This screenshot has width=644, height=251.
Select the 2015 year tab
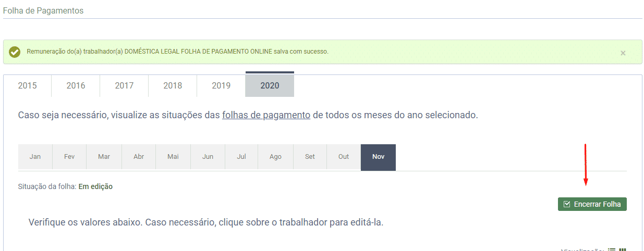27,86
